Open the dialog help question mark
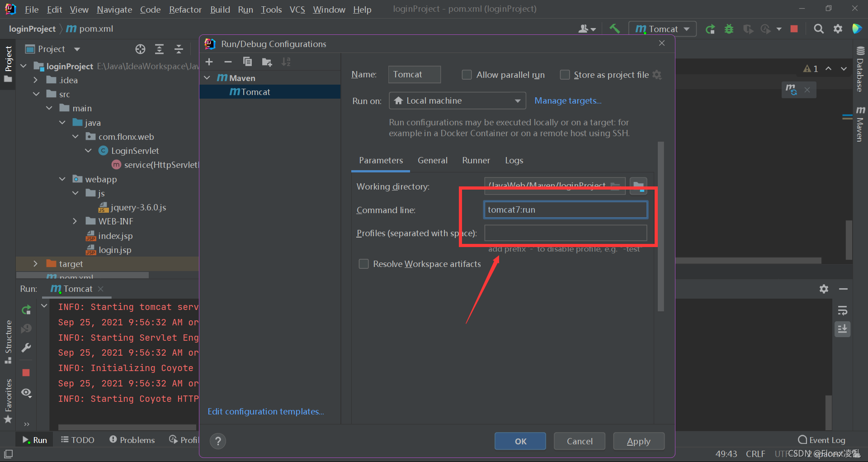Screen dimensions: 868x462 [218, 441]
